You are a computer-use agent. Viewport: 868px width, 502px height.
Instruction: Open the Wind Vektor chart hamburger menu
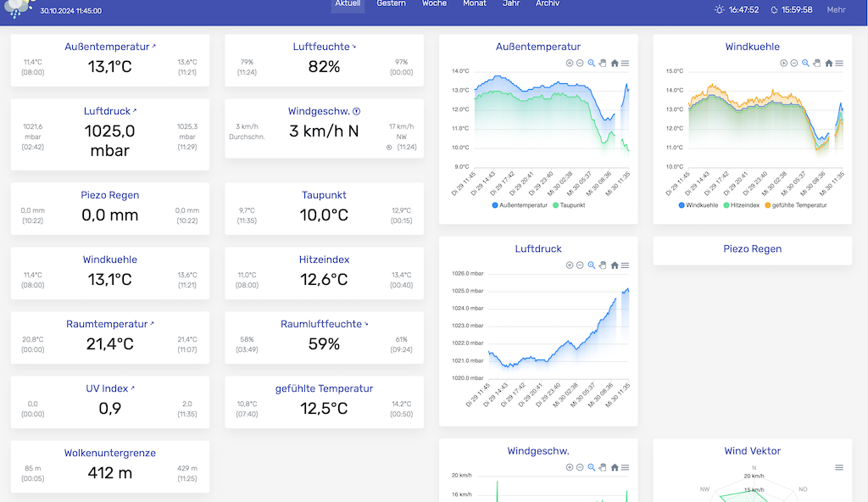point(839,467)
